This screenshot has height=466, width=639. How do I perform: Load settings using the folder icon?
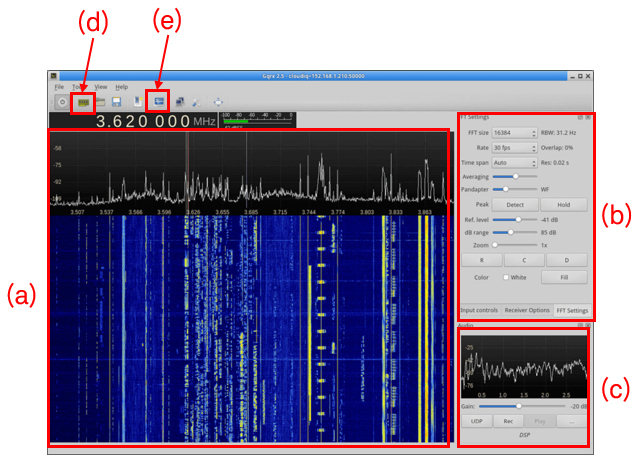pos(101,102)
